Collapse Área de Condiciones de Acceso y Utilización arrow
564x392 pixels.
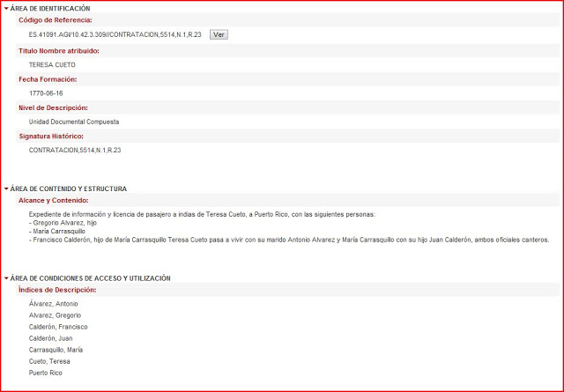6,278
